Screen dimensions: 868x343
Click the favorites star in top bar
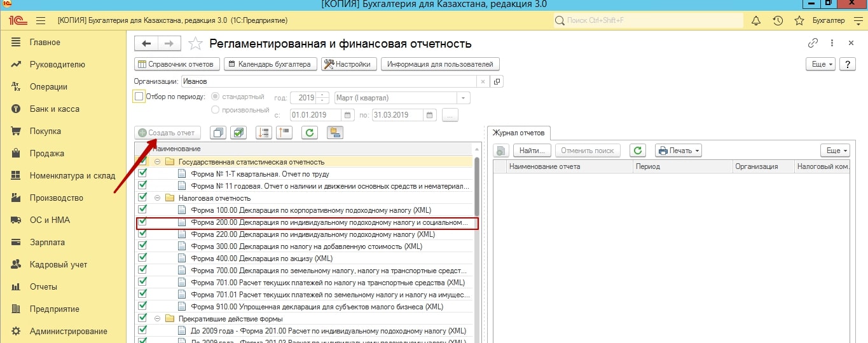click(x=799, y=21)
